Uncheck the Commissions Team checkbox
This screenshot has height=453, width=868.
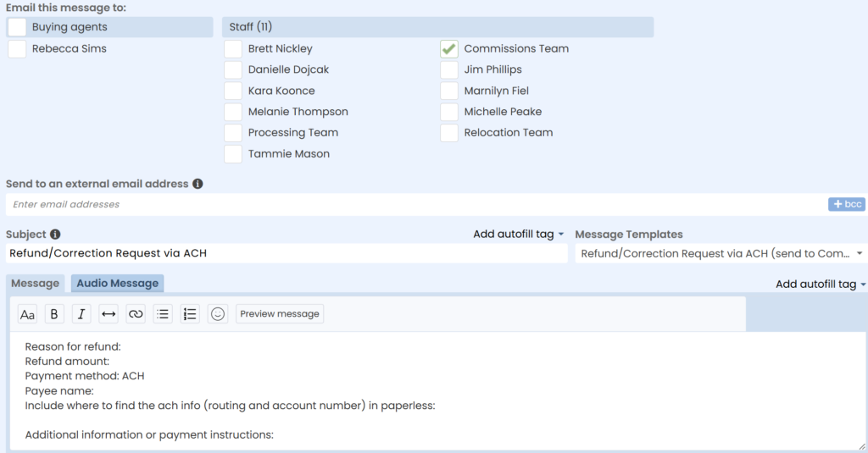pyautogui.click(x=449, y=48)
